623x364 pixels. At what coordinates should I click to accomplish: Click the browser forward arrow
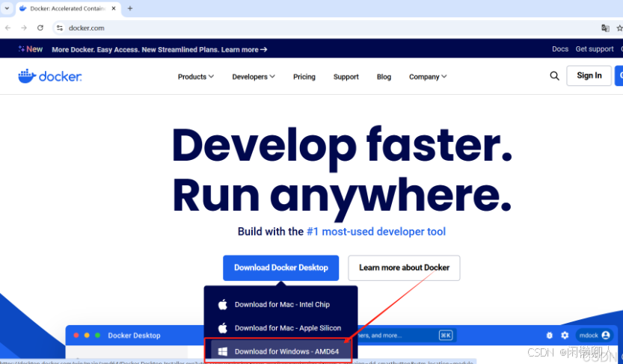tap(24, 28)
